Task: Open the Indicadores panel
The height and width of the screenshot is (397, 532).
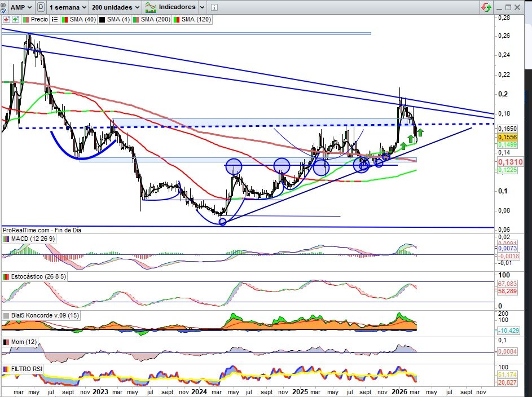Action: 170,7
